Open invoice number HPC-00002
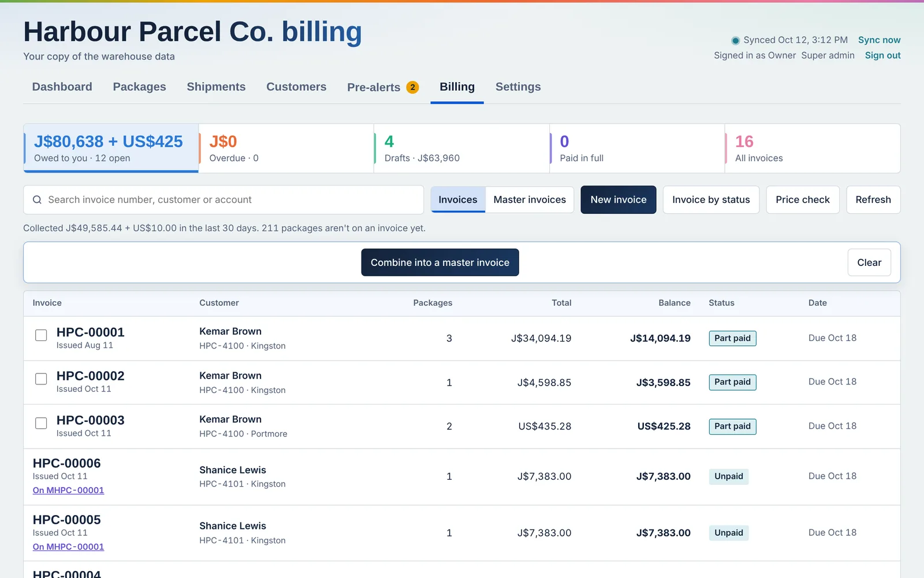The width and height of the screenshot is (924, 578). (90, 376)
